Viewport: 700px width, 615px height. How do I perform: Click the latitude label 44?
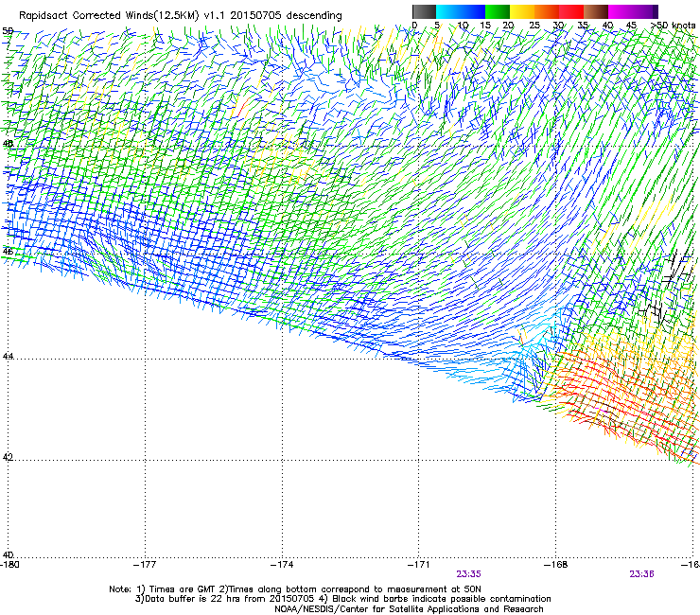[x=8, y=357]
